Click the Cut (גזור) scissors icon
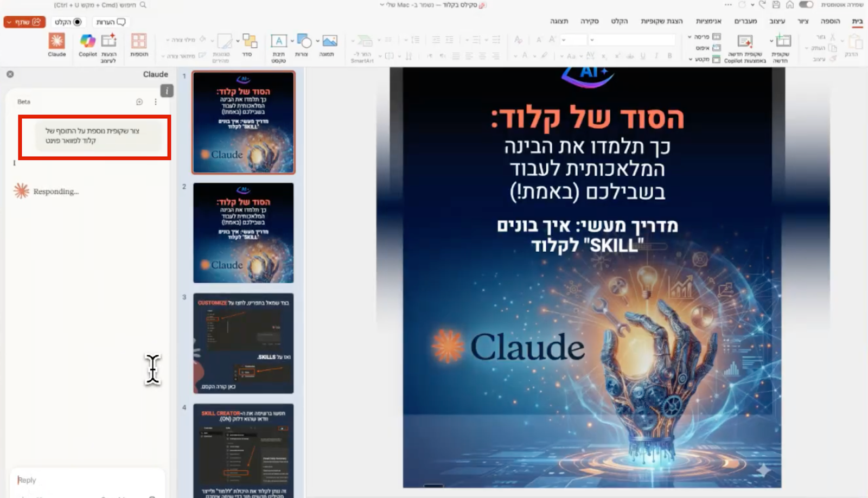Image resolution: width=868 pixels, height=498 pixels. point(832,37)
